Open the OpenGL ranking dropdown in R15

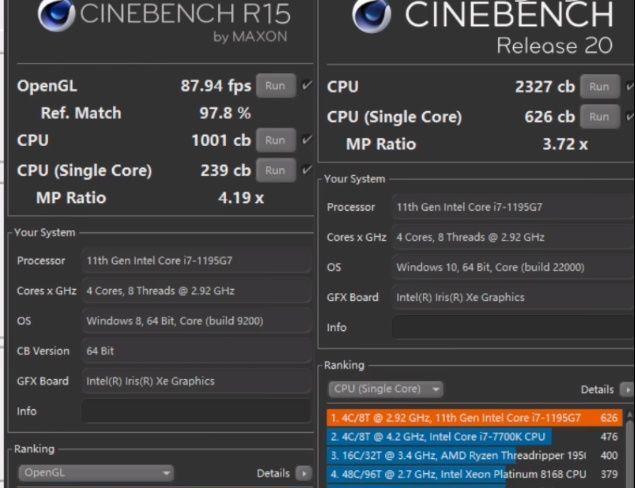pos(96,473)
